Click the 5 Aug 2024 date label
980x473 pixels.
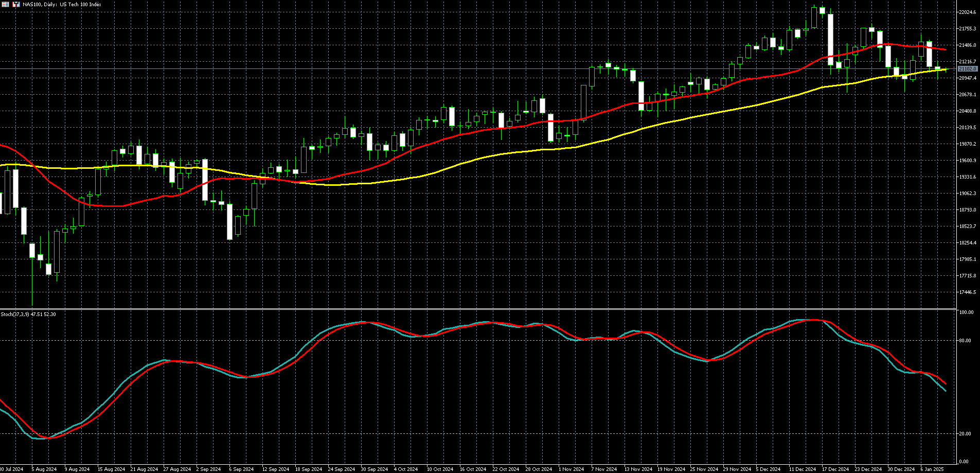tap(44, 469)
